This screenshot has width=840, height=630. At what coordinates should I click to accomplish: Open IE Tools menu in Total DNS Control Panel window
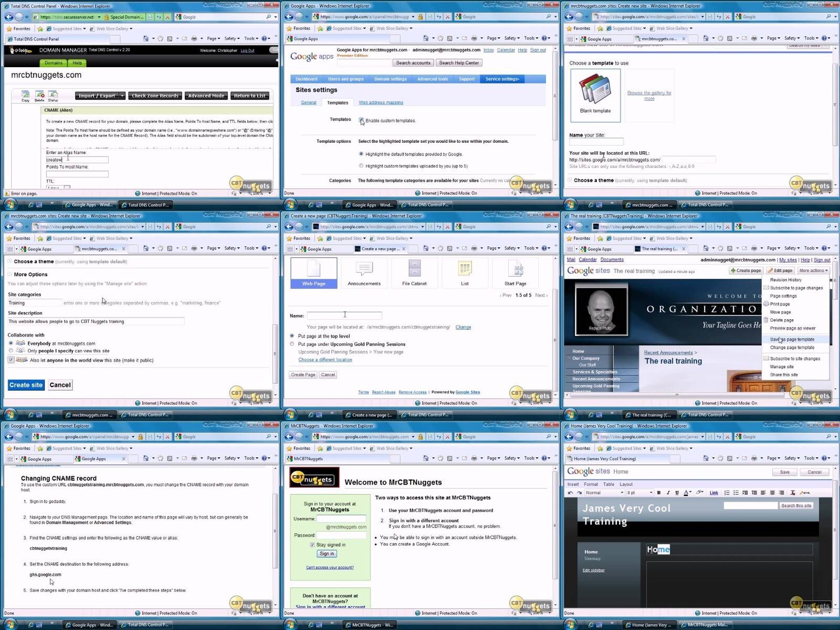point(251,38)
